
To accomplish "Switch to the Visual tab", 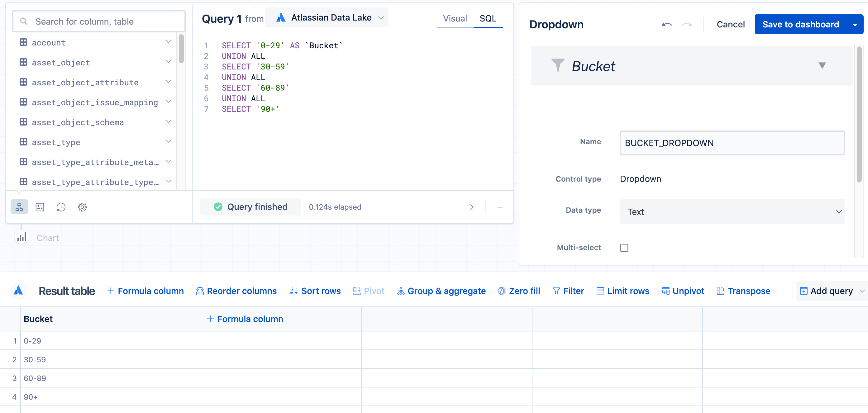I will pos(455,18).
